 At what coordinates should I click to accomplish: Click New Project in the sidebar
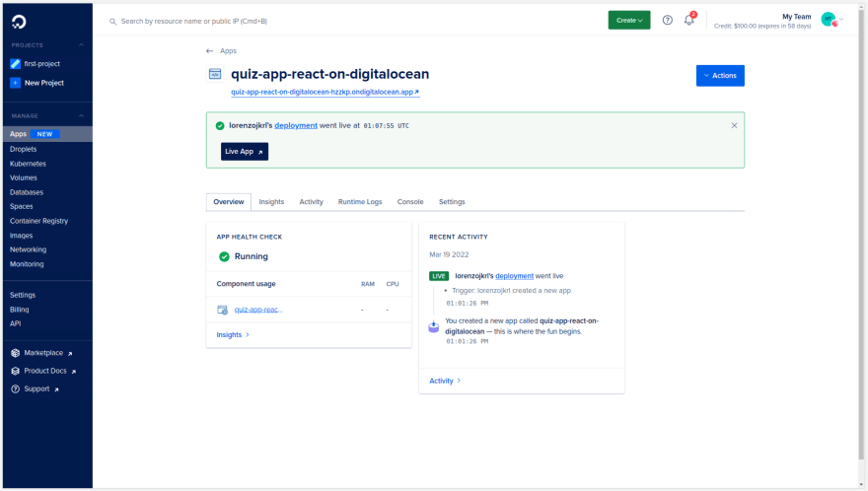click(x=44, y=83)
